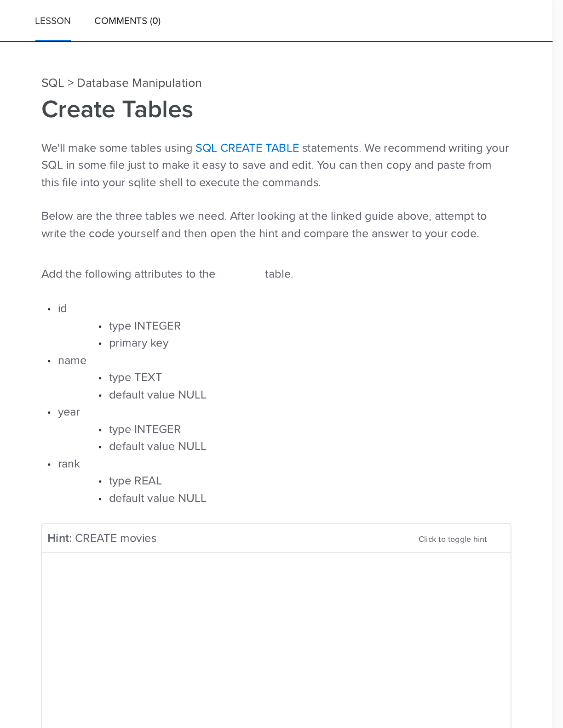Click "type INTEGER" under the year attribute

tap(144, 429)
